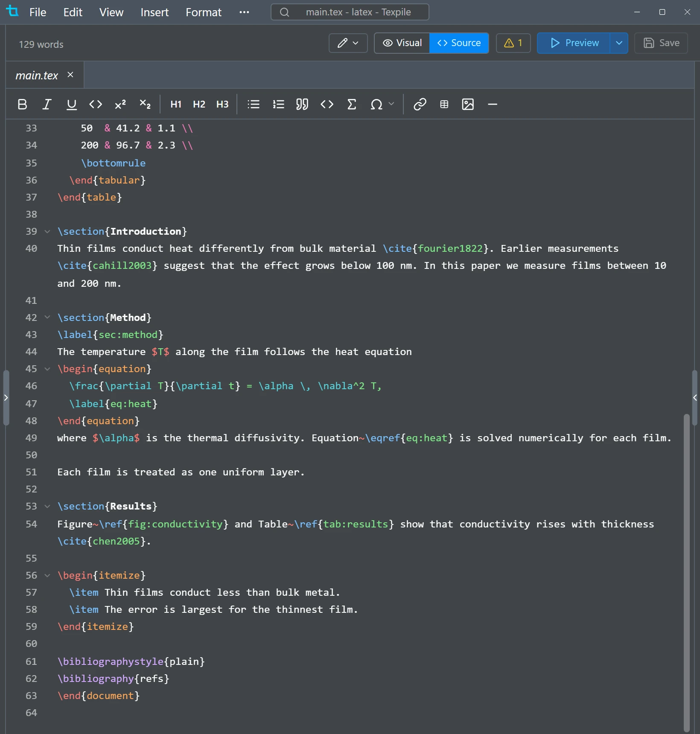The width and height of the screenshot is (700, 734).
Task: Open the Insert menu
Action: (155, 12)
